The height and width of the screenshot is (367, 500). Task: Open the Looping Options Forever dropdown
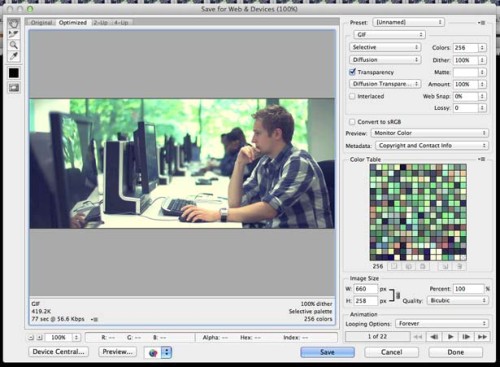tap(442, 324)
